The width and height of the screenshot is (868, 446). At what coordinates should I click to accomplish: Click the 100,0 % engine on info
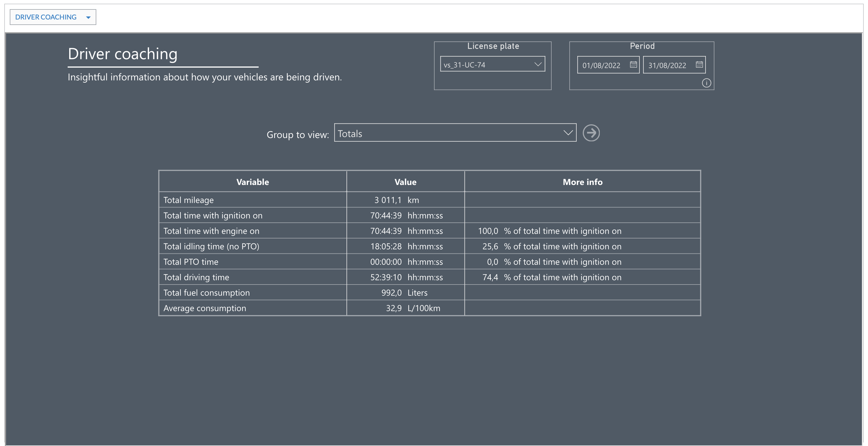pos(550,231)
